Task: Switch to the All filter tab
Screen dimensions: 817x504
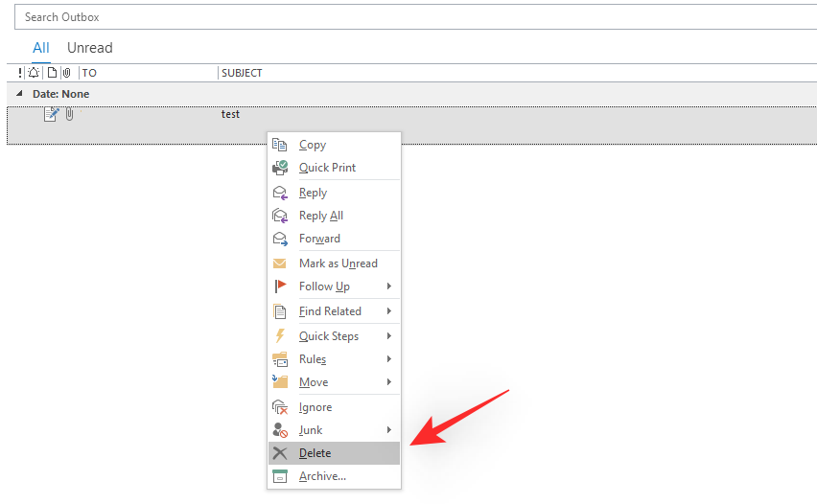Action: [x=41, y=48]
